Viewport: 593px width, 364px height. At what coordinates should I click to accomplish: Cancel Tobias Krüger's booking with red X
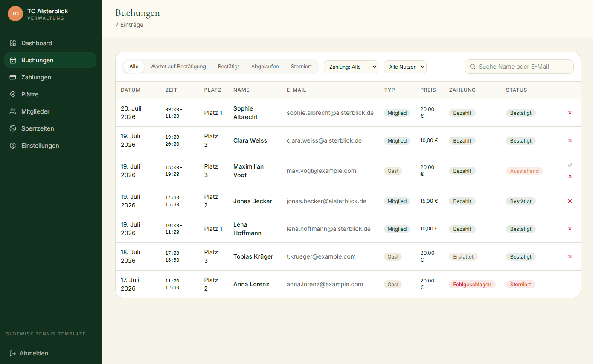click(570, 256)
